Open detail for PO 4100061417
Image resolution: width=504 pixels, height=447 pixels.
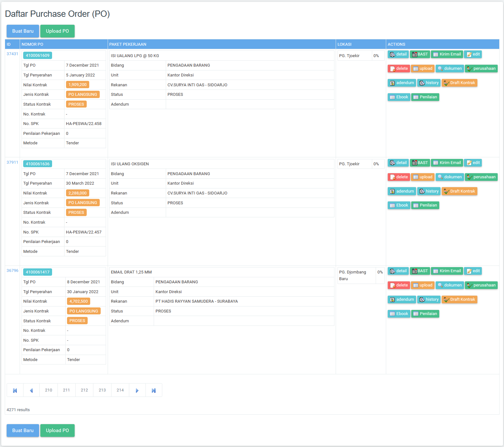(x=398, y=271)
